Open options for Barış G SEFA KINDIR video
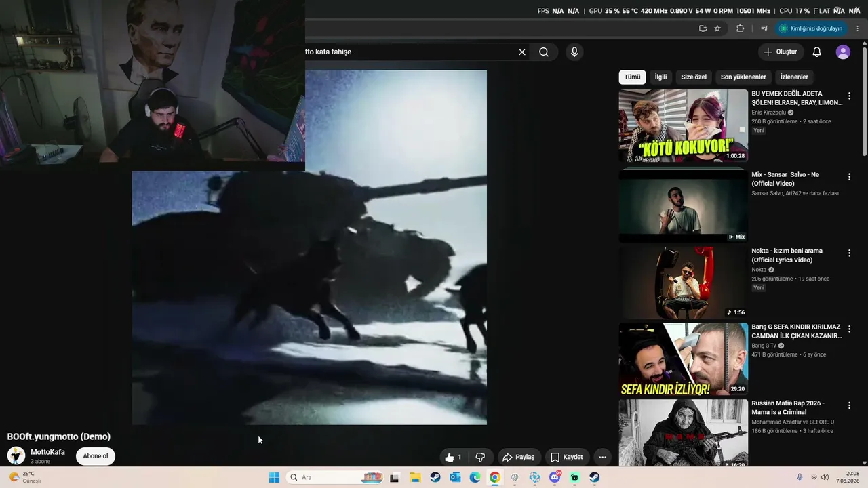868x488 pixels. tap(849, 329)
